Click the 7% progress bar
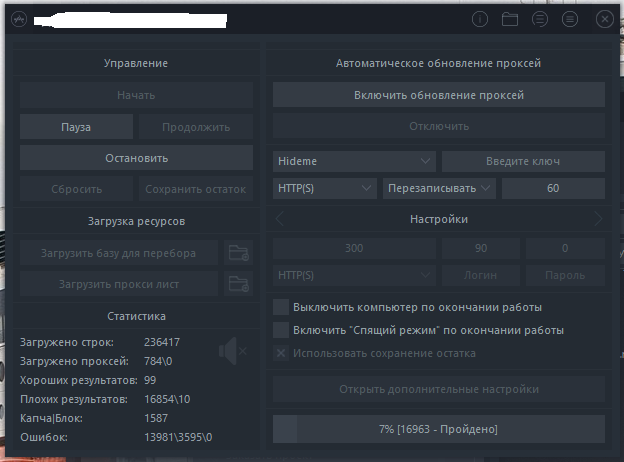 point(438,429)
